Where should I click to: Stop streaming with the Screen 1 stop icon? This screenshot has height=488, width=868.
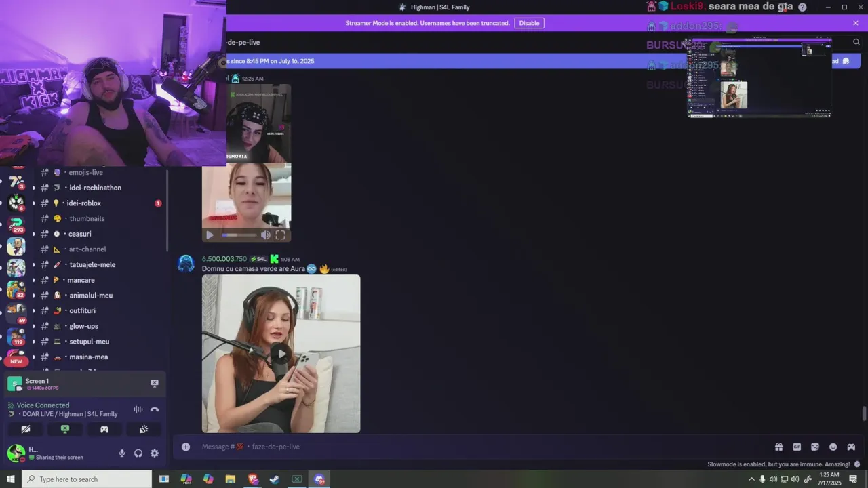[154, 384]
